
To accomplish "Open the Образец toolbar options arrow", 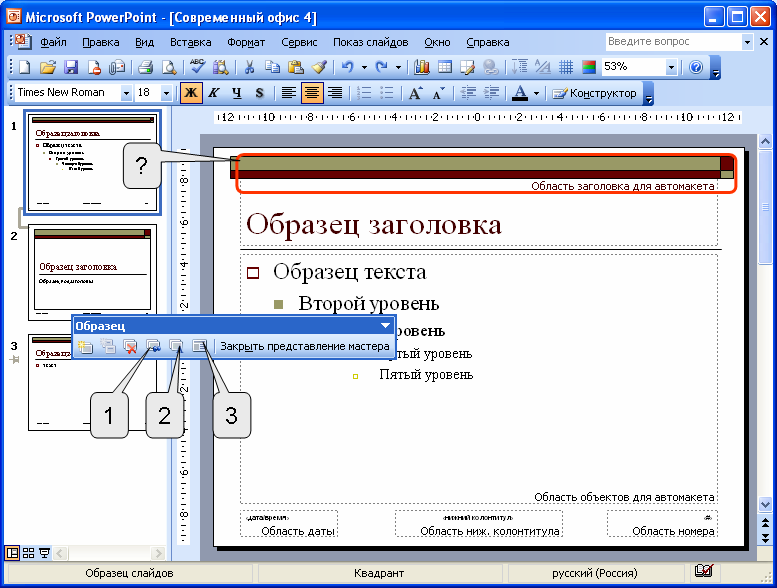I will (x=385, y=326).
